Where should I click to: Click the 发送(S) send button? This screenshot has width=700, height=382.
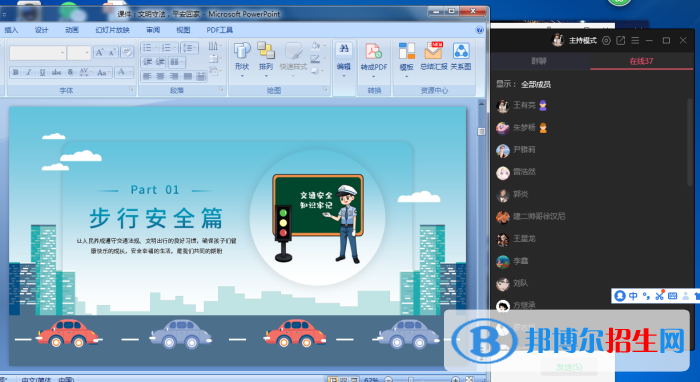coord(569,367)
